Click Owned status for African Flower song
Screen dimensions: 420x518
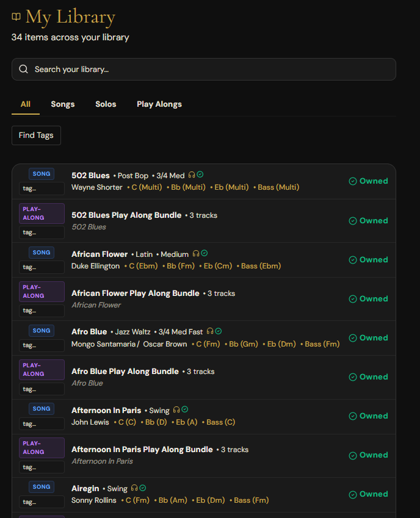[368, 260]
